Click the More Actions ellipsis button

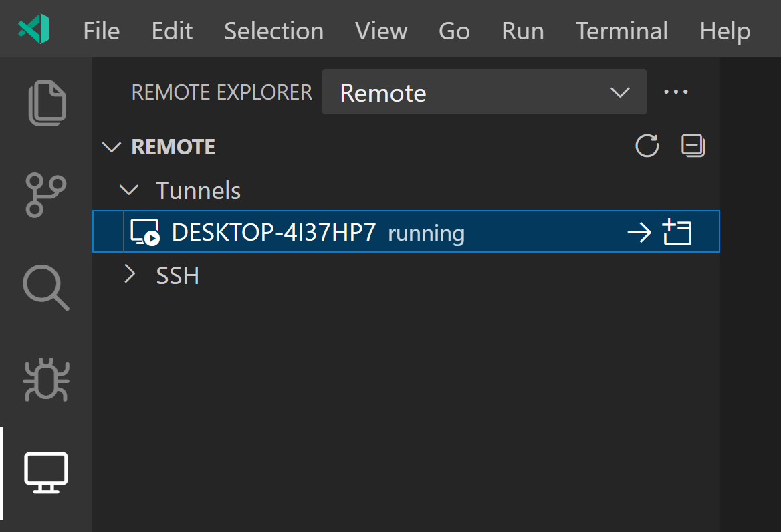(676, 92)
